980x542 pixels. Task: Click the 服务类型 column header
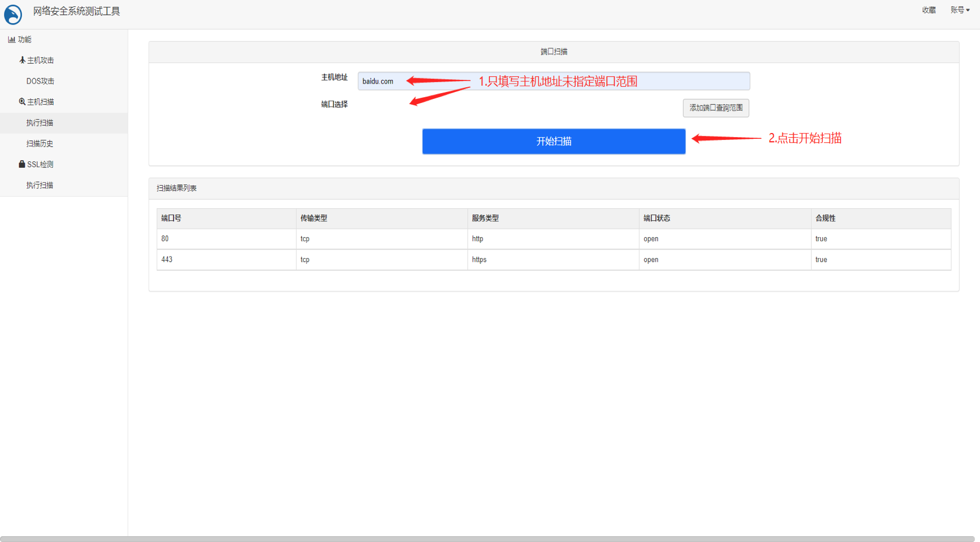coord(485,218)
